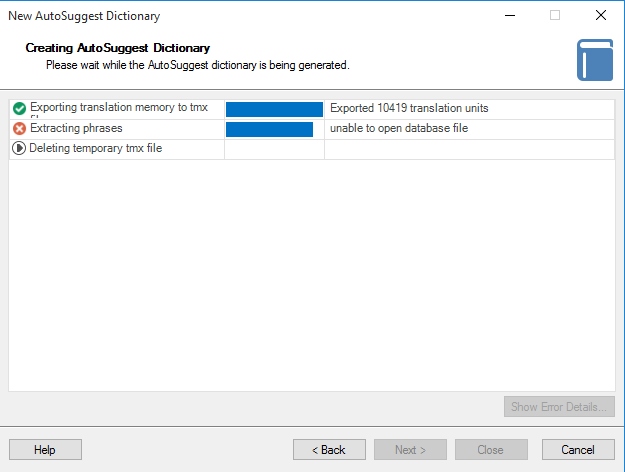Minimize the New AutoSuggest Dictionary window
Viewport: 625px width, 472px height.
pyautogui.click(x=510, y=16)
